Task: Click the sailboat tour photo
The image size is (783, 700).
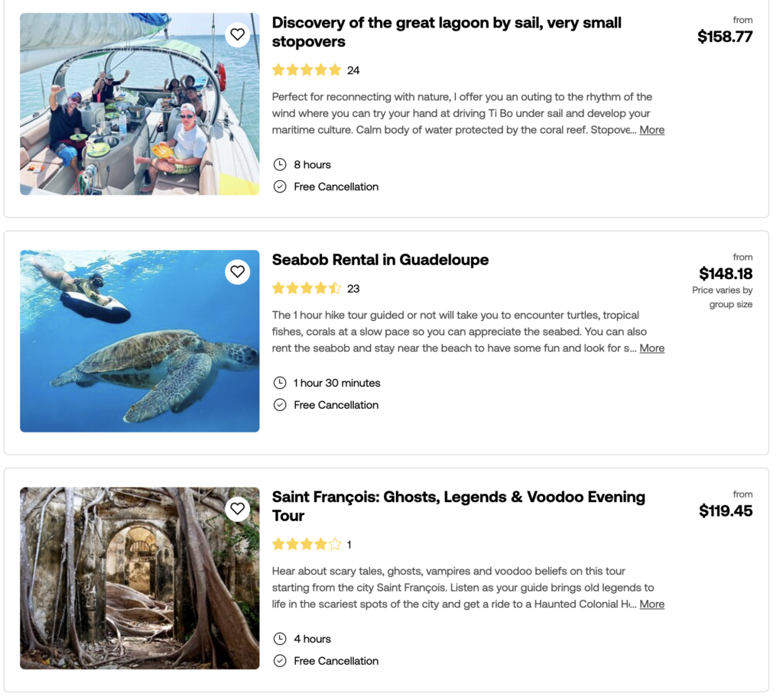Action: 139,104
